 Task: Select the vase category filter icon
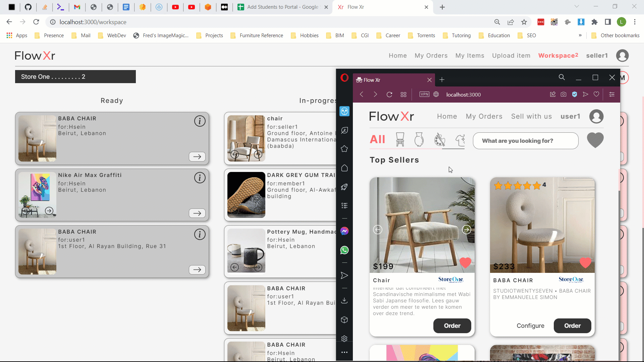(x=419, y=139)
